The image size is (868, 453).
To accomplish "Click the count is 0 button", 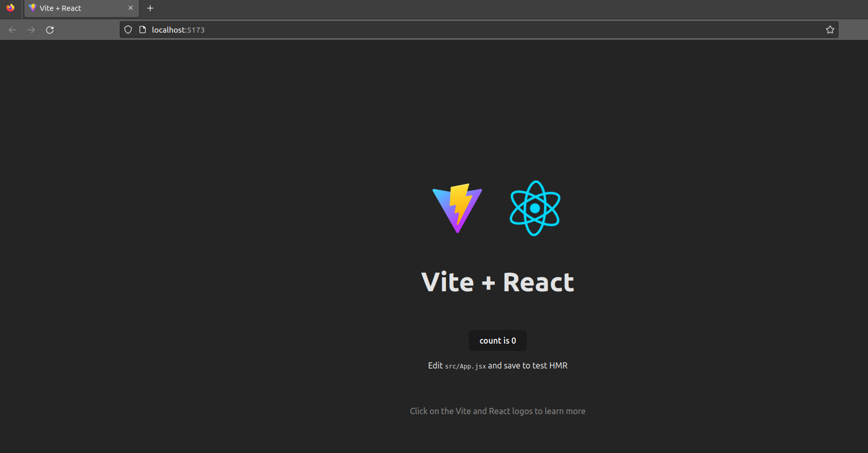I will [x=498, y=341].
